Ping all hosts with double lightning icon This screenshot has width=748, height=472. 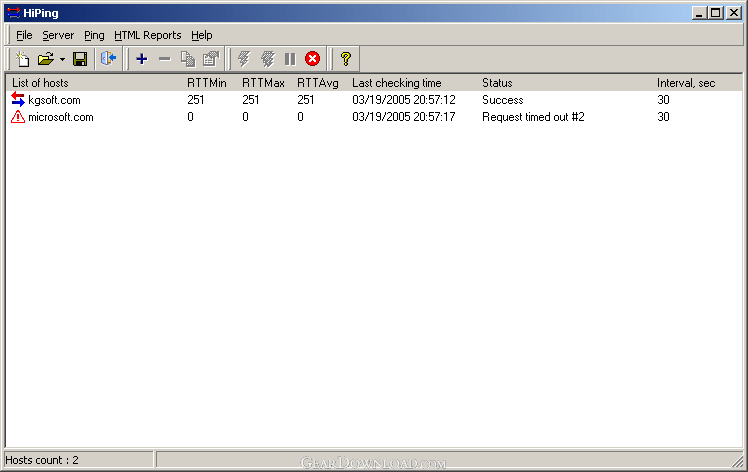[267, 59]
